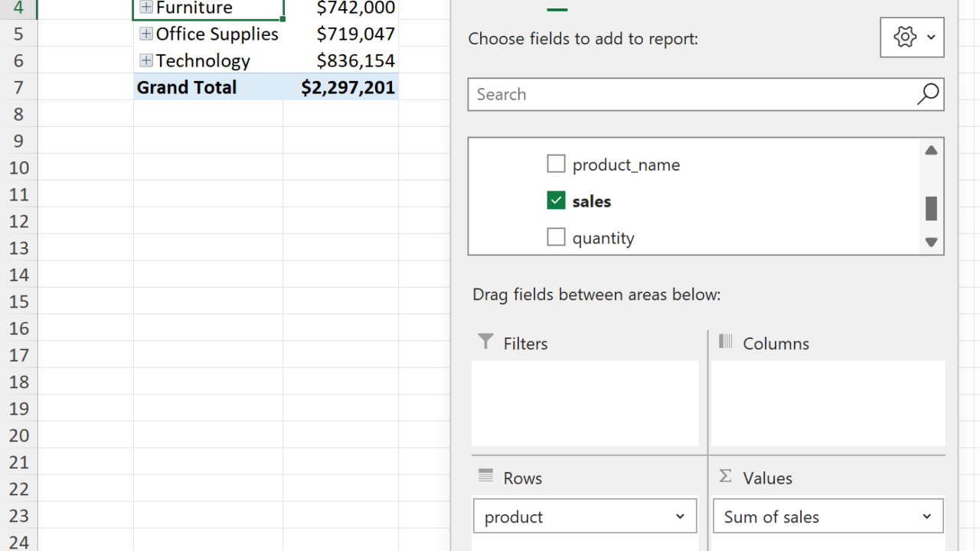Click the Filters area funnel icon
The width and height of the screenshot is (980, 551).
tap(485, 341)
